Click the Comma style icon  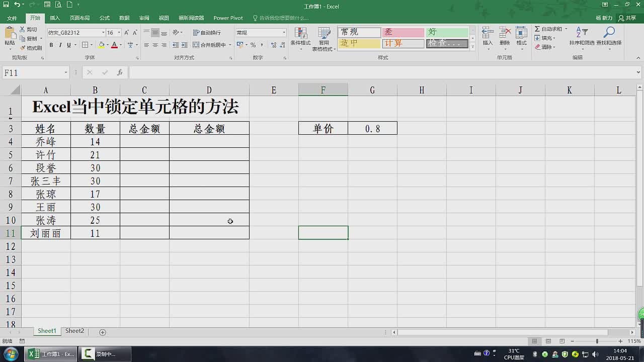pyautogui.click(x=262, y=45)
